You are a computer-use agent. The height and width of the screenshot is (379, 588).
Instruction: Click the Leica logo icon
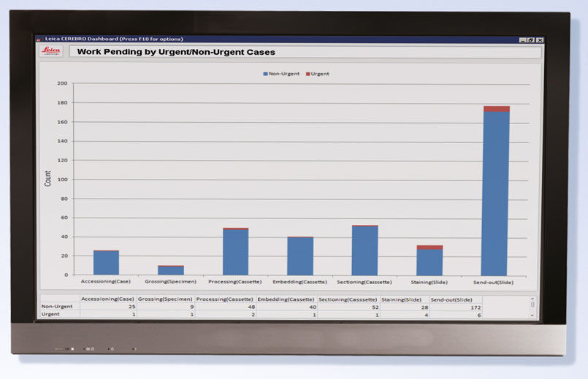coord(51,51)
